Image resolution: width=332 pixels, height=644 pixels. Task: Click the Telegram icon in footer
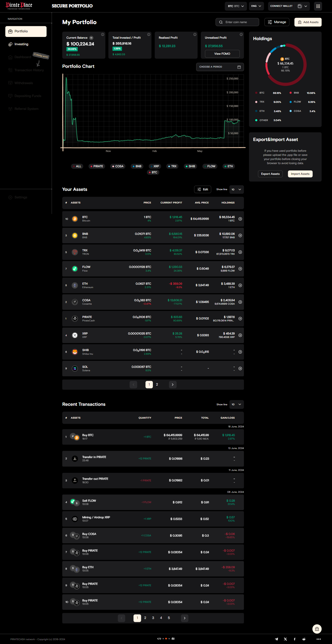pos(276,639)
